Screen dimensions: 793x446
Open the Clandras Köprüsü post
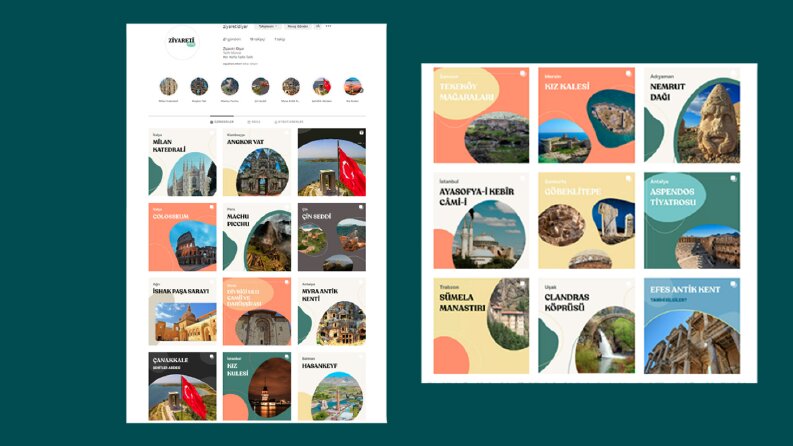coord(587,326)
